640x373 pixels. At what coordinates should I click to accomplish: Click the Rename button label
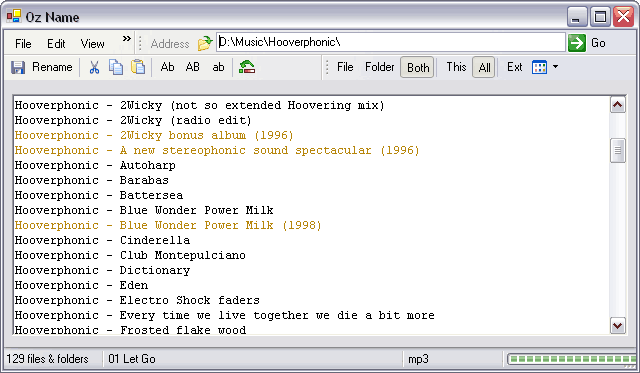[x=52, y=67]
